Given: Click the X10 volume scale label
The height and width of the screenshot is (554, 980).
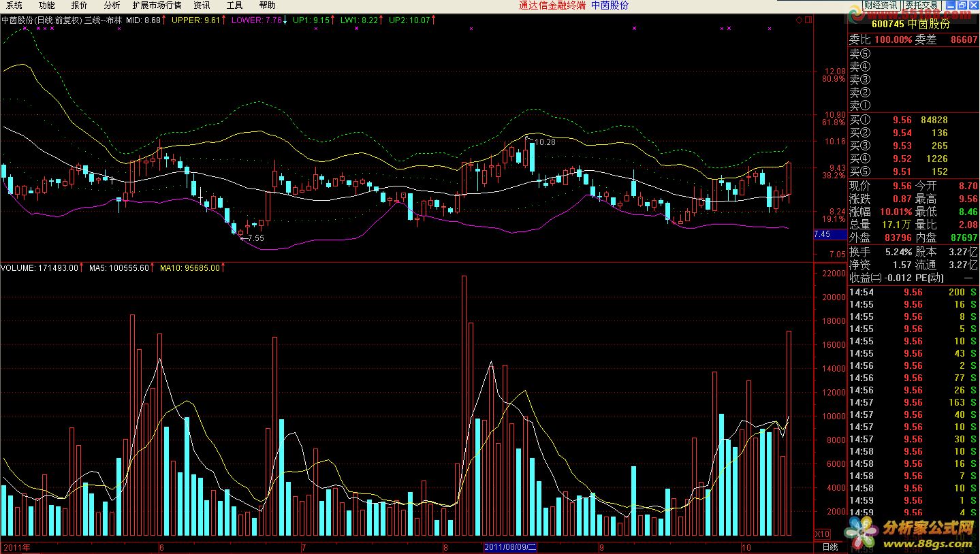Looking at the screenshot, I should pyautogui.click(x=822, y=534).
